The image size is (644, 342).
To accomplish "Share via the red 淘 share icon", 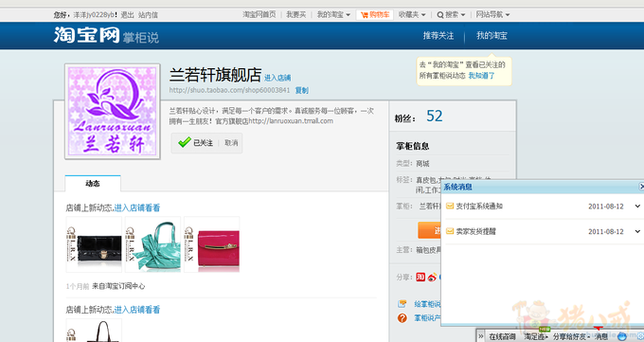I will [x=420, y=277].
